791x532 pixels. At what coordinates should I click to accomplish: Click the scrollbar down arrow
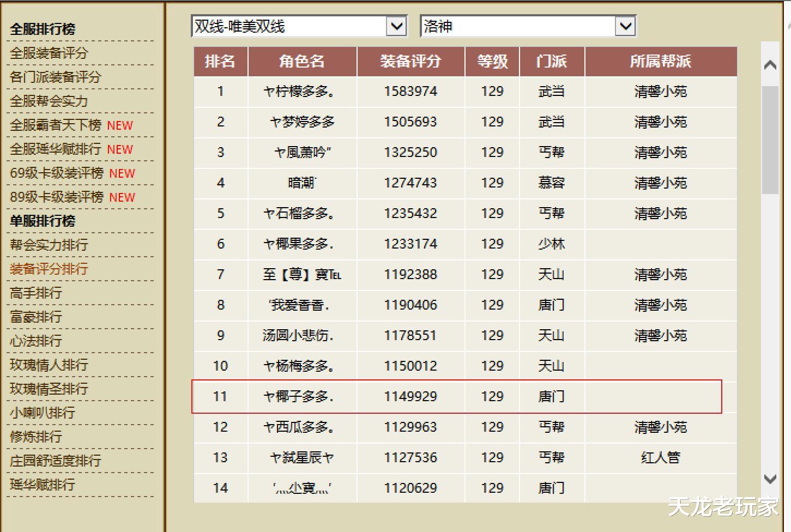pos(770,479)
